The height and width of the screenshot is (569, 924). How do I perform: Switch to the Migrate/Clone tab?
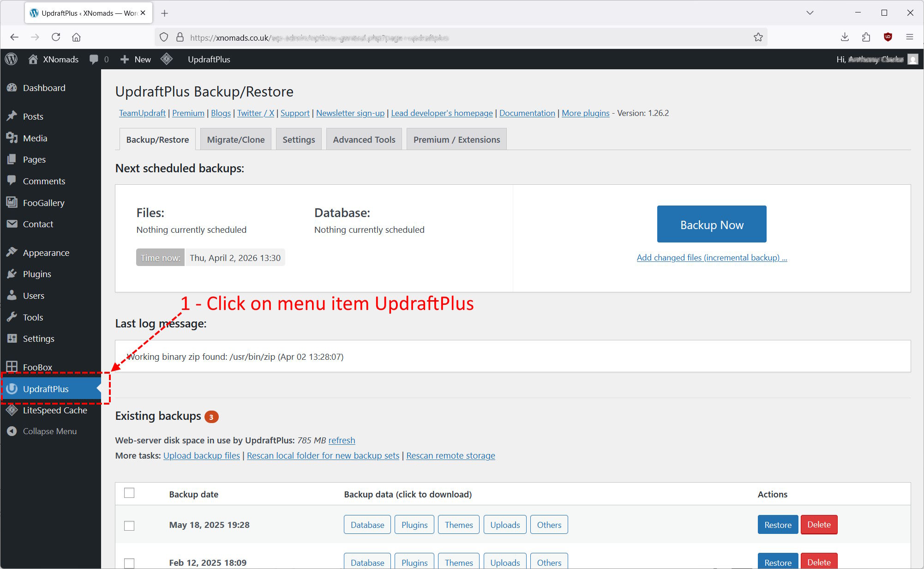point(235,139)
